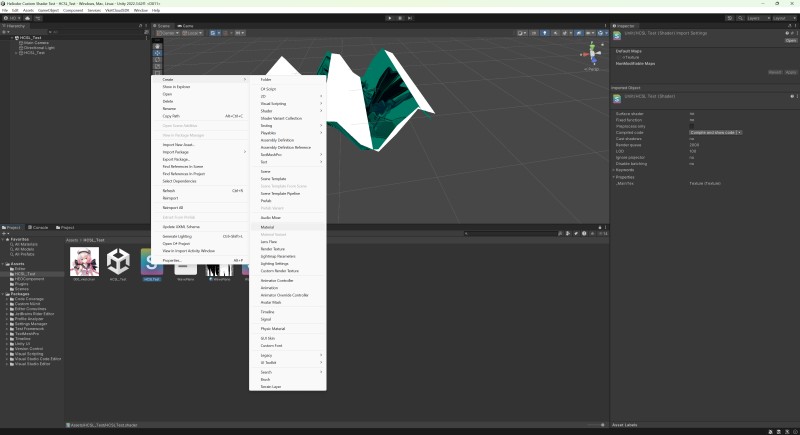Choose Reimport All in context menu

200,208
